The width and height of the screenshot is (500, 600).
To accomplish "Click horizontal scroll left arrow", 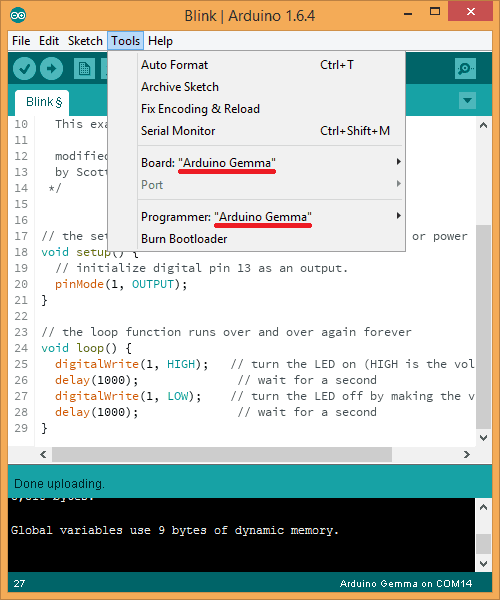I will point(43,454).
